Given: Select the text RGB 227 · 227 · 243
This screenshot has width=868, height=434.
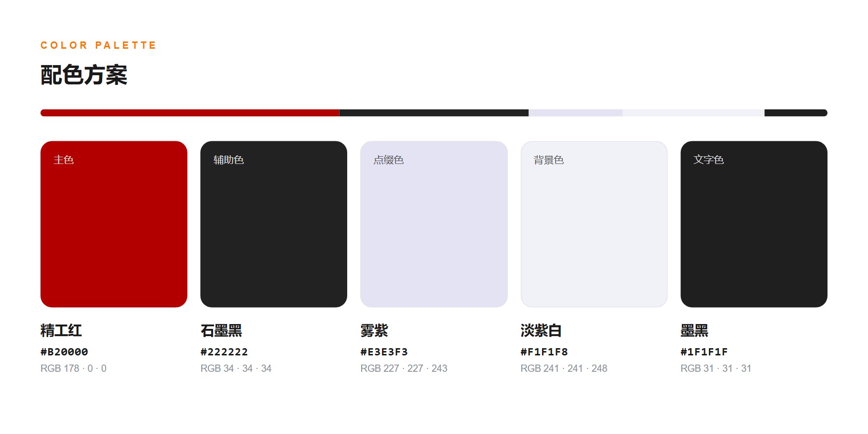Looking at the screenshot, I should point(404,368).
